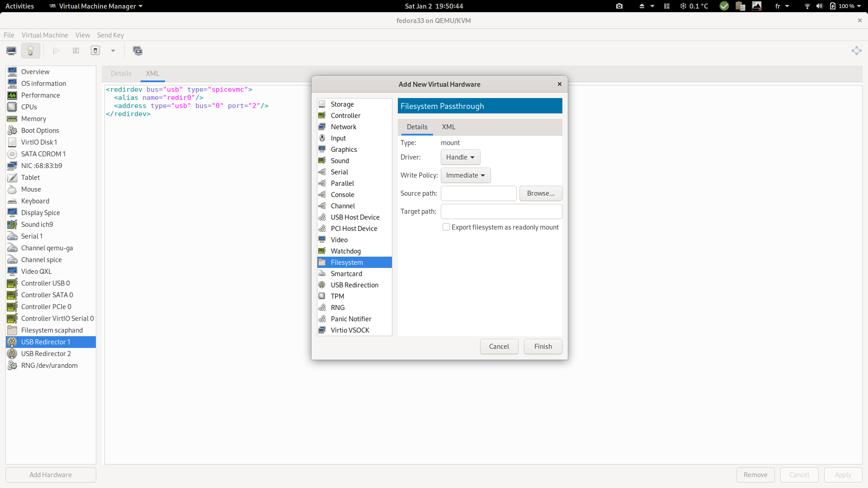Screen dimensions: 868x488
Task: Select CPUs in the hardware list
Action: [51, 107]
